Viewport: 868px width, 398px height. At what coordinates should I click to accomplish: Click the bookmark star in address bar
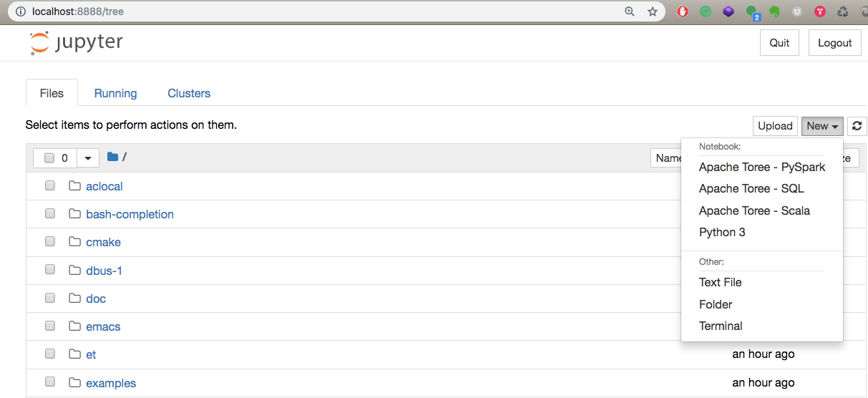(x=652, y=11)
